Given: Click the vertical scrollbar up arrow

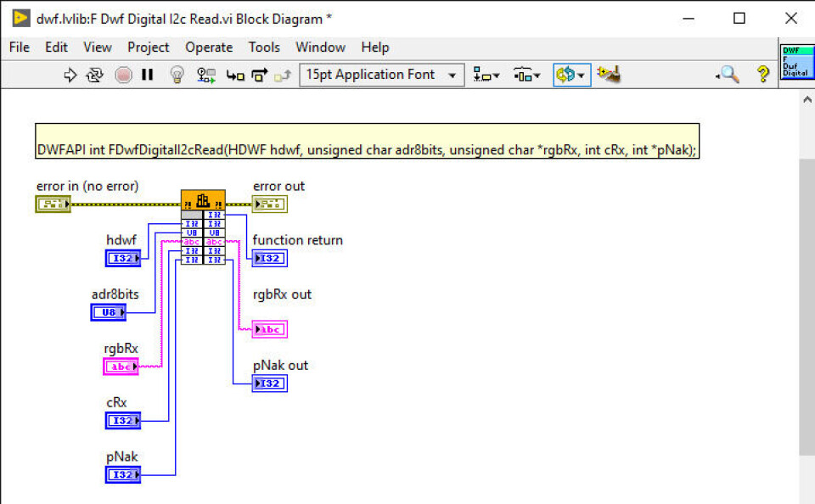Looking at the screenshot, I should tap(807, 99).
